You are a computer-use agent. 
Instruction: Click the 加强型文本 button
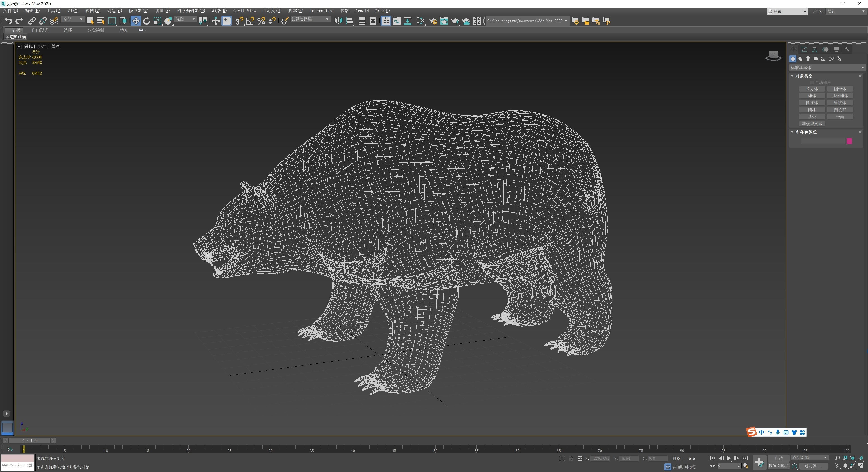(812, 124)
